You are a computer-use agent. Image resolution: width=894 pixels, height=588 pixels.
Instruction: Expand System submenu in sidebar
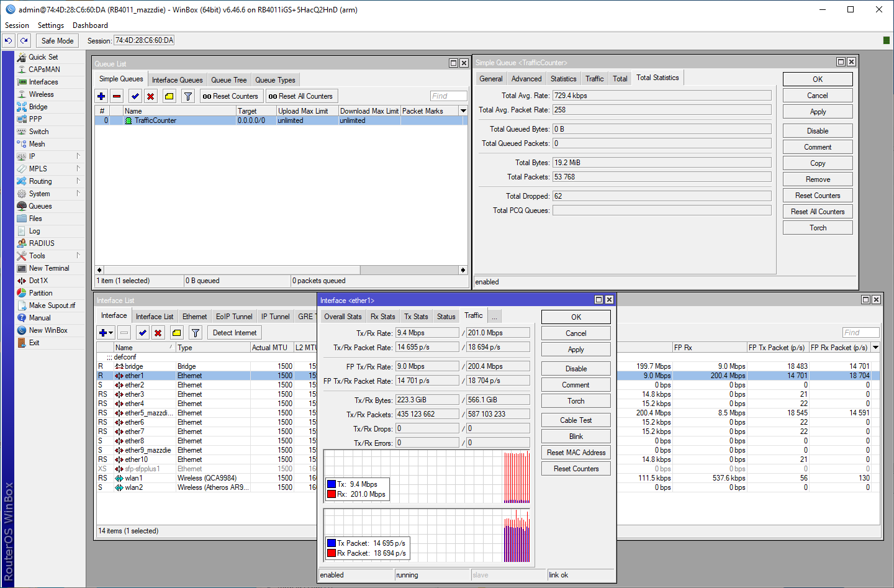tap(78, 193)
